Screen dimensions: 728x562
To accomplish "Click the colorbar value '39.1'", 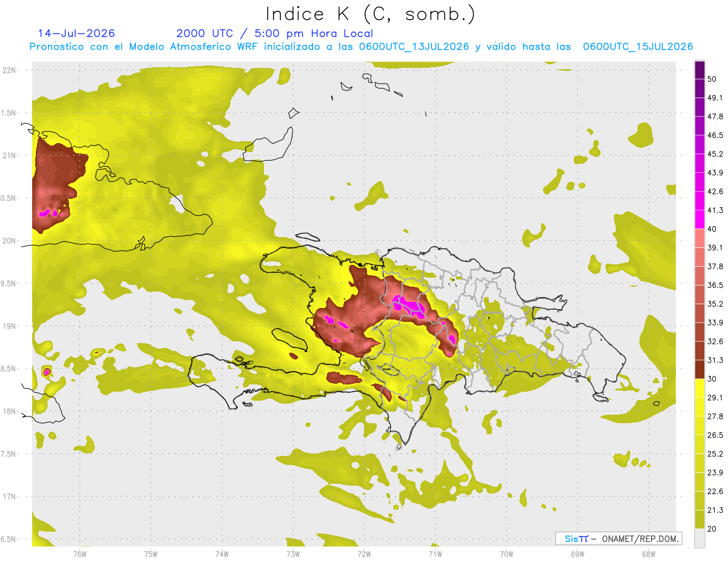I will (715, 248).
